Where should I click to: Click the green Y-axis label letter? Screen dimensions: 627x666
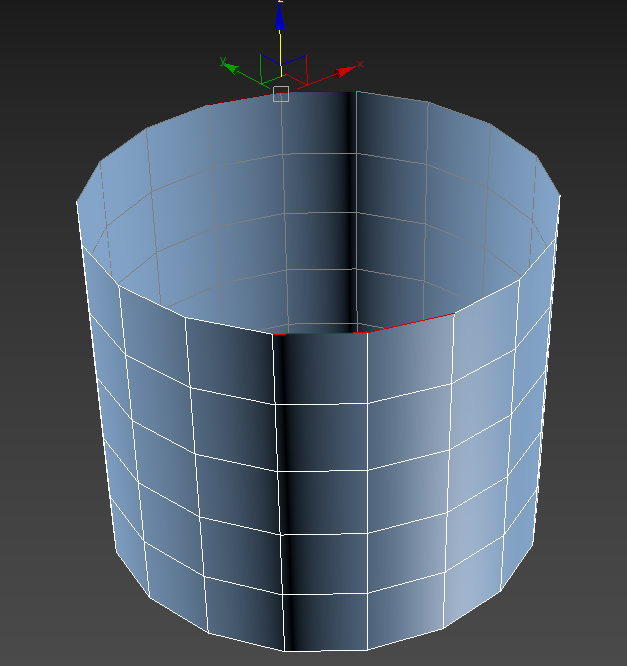[x=220, y=61]
